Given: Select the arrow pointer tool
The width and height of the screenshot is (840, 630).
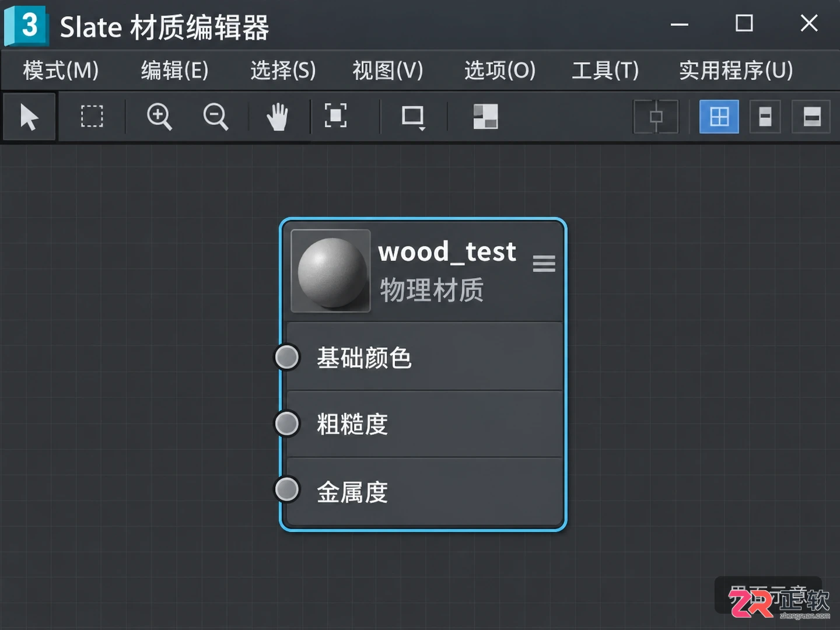Looking at the screenshot, I should [x=29, y=117].
